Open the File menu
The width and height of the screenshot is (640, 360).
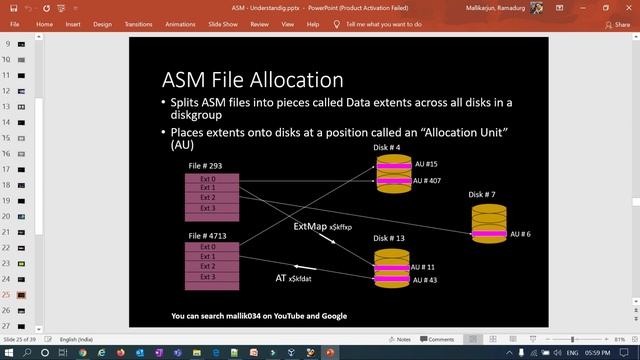click(x=15, y=24)
